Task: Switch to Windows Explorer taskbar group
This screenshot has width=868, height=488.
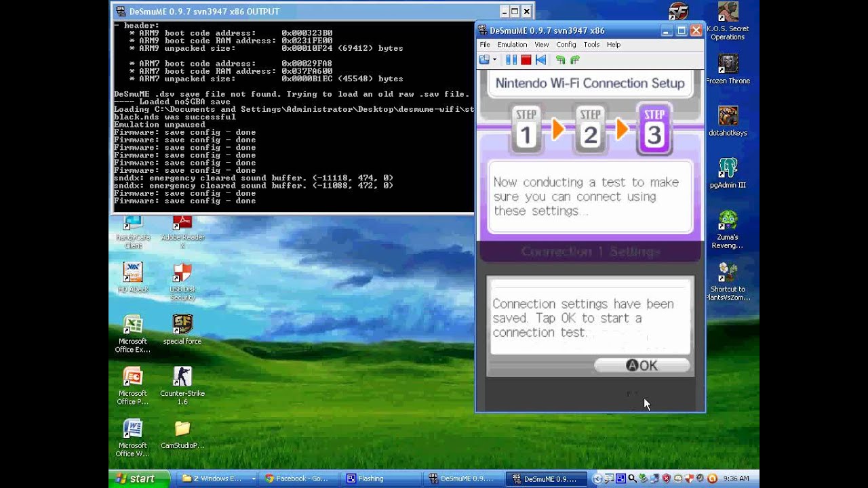Action: coord(218,479)
